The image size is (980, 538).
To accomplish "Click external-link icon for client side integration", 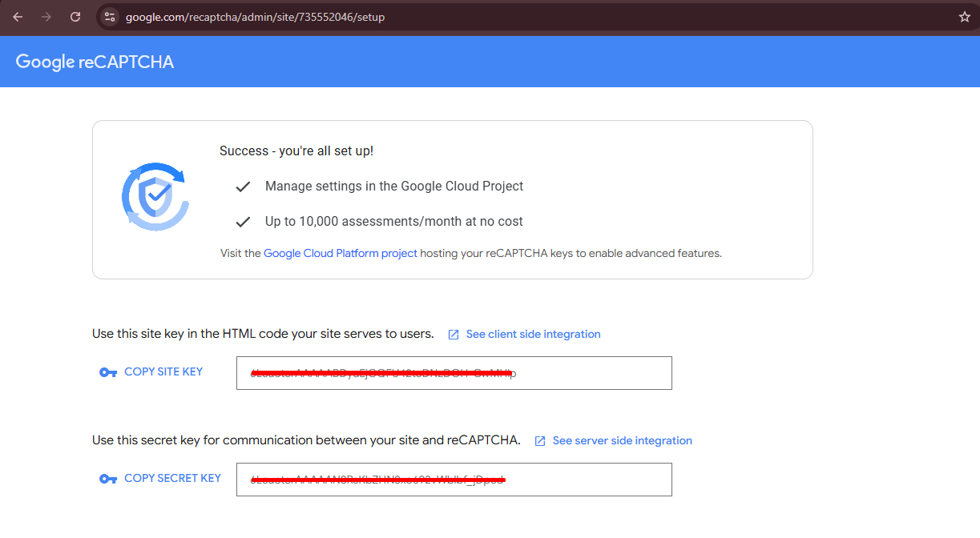I will [x=454, y=335].
